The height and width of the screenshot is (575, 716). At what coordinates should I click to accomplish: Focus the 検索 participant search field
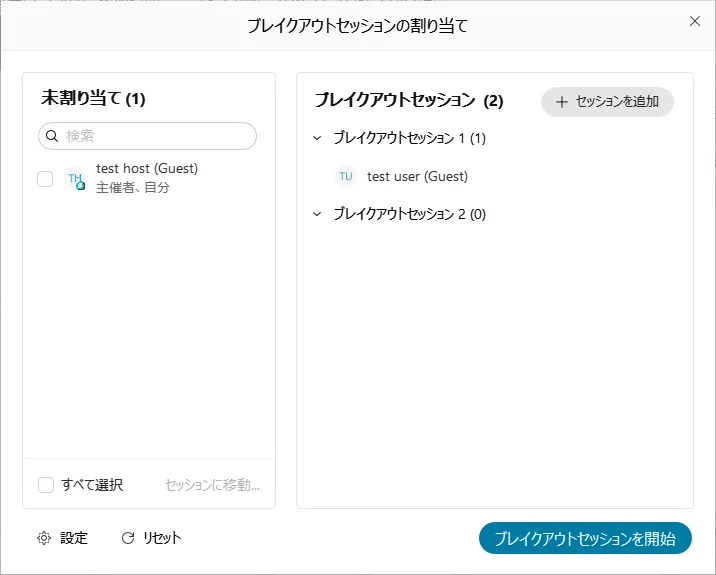click(x=155, y=136)
